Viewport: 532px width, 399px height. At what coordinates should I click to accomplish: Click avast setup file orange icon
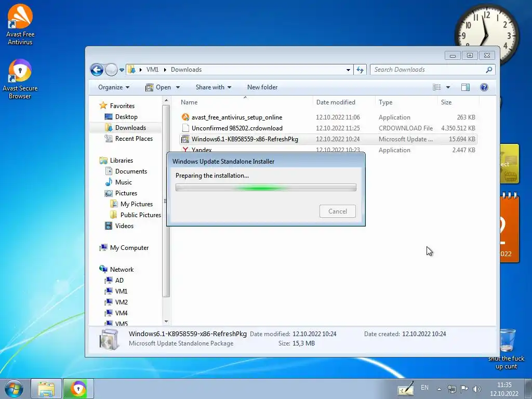click(x=185, y=117)
